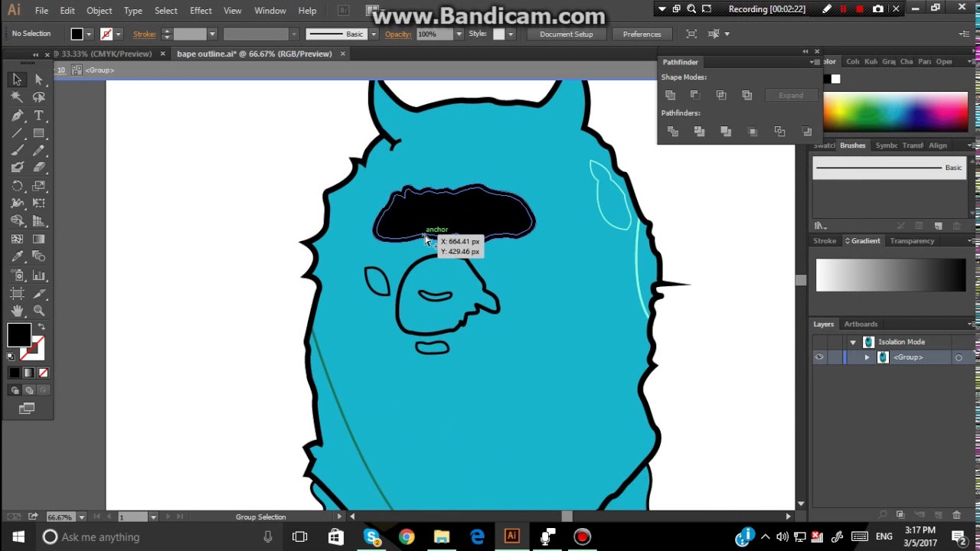
Task: Switch to solid Color mode in toolbox
Action: pos(15,373)
